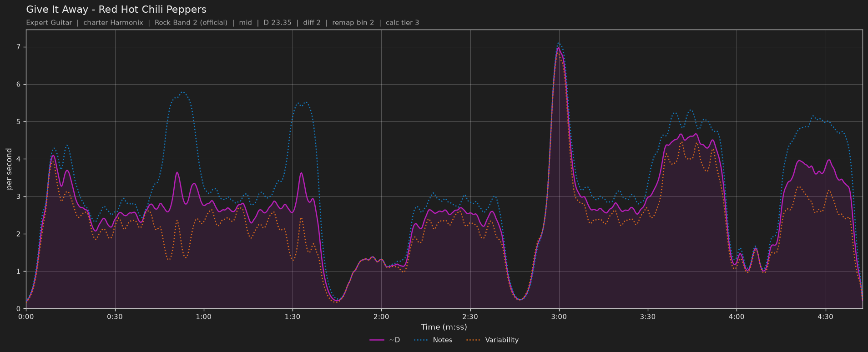Click the "7" tick on the y-axis
868x352 pixels.
pyautogui.click(x=19, y=47)
